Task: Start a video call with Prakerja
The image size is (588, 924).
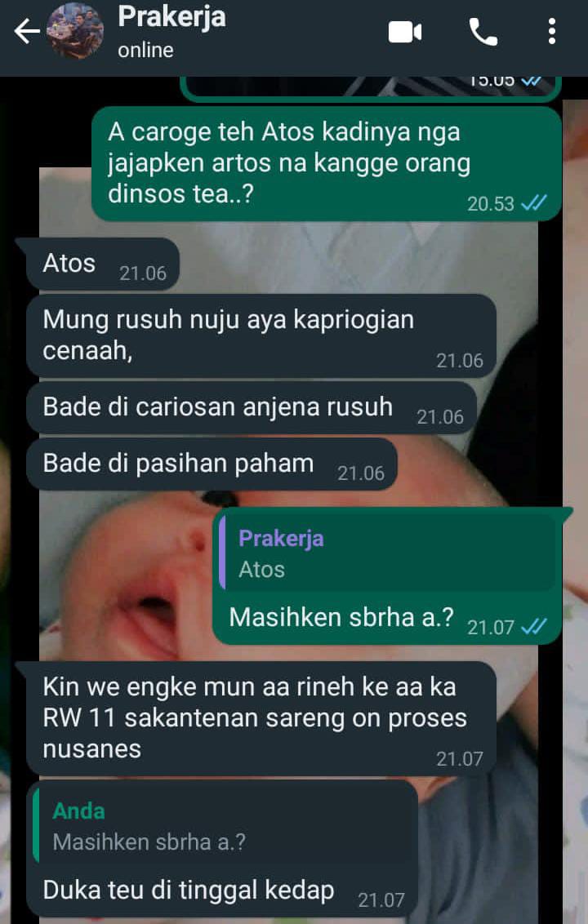Action: (x=404, y=32)
